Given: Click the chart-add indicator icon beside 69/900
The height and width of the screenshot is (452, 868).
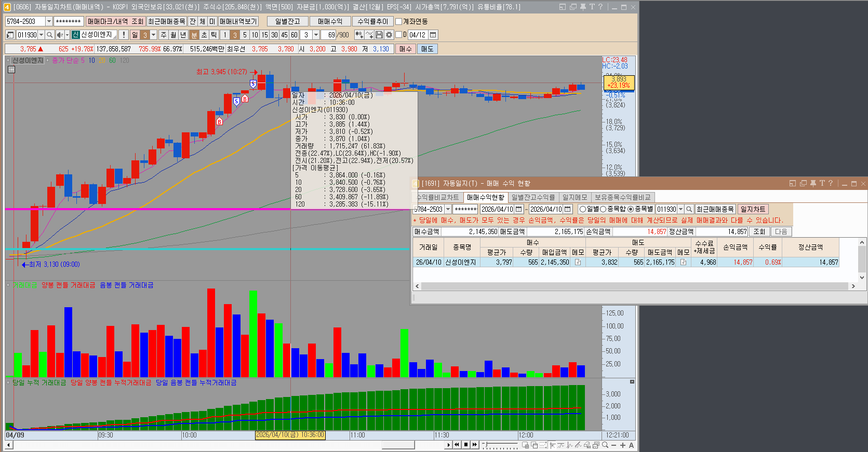Looking at the screenshot, I should pos(359,35).
